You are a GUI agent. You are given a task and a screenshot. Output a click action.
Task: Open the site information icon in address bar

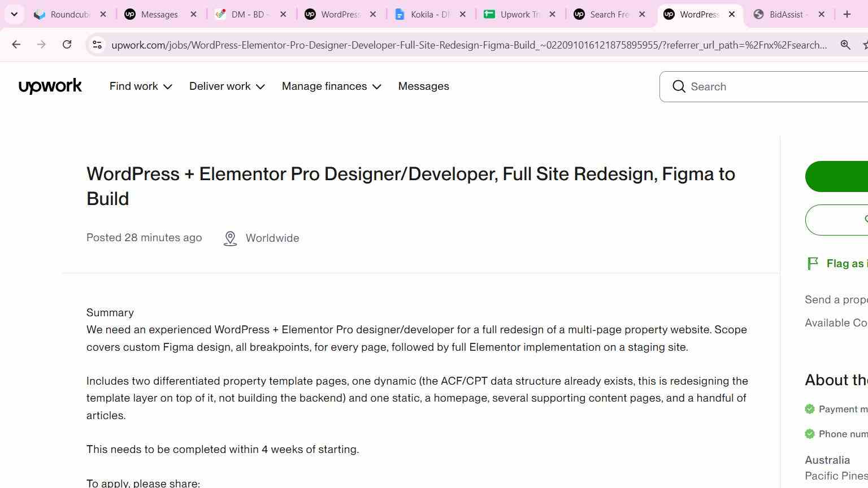point(97,45)
